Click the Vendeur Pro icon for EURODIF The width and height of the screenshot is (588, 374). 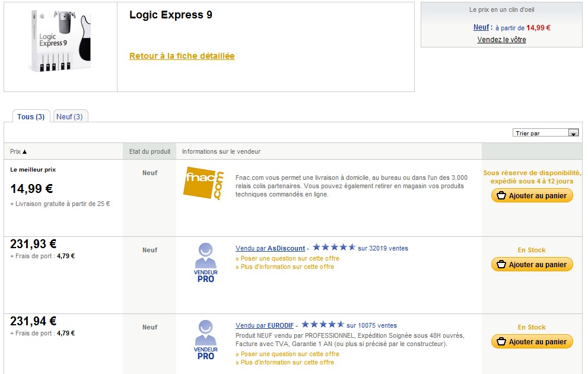point(205,340)
